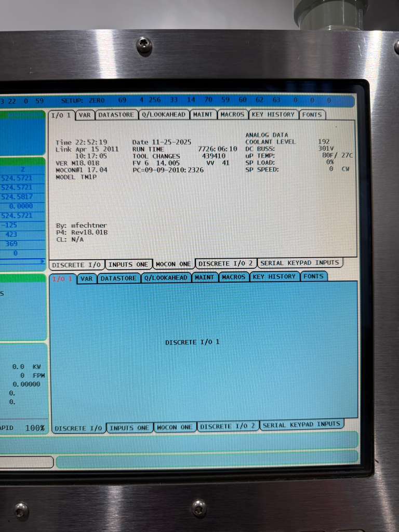Click the DISCRETE I/O 1 blue panel area
The width and height of the screenshot is (399, 532).
click(x=204, y=348)
